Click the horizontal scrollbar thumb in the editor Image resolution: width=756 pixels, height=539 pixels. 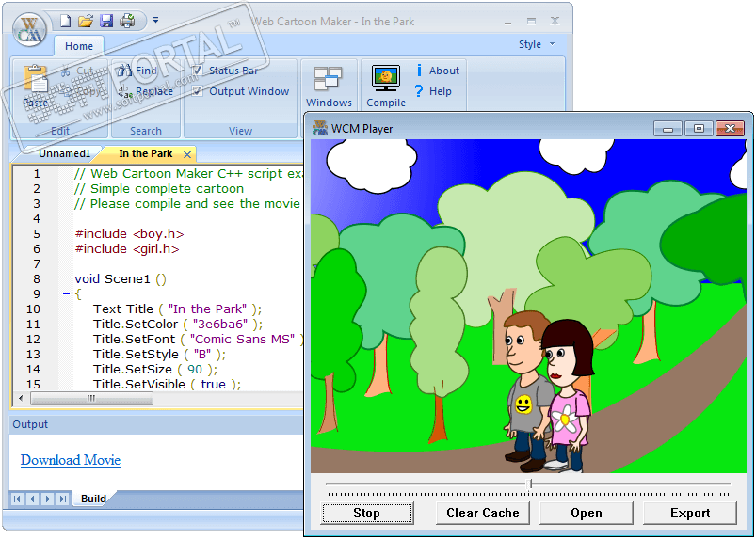point(91,398)
